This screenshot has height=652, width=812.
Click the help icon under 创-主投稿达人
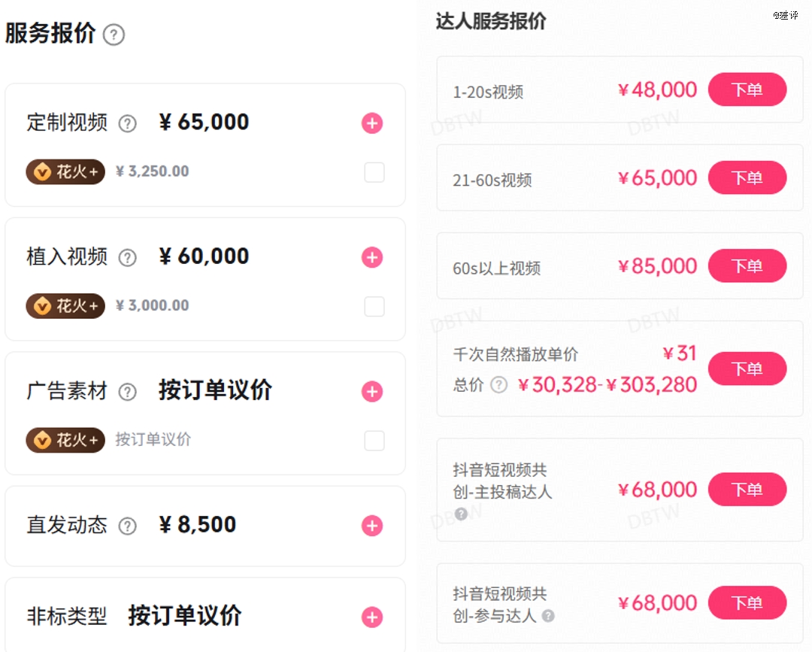coord(461,514)
